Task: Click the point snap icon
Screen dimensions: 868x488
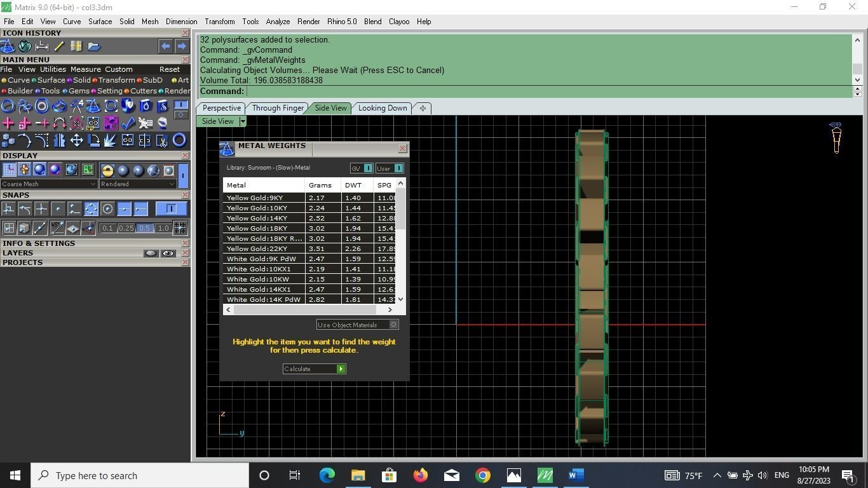Action: tap(58, 208)
